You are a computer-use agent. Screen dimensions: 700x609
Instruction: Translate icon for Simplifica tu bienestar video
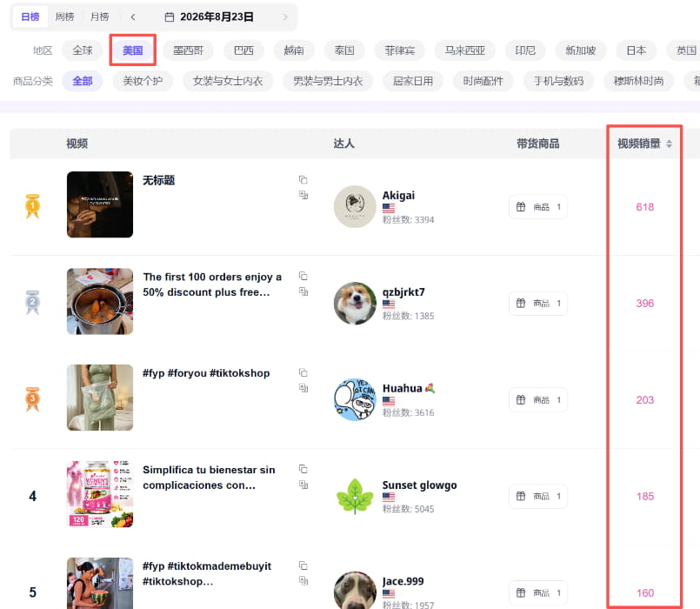(x=303, y=485)
